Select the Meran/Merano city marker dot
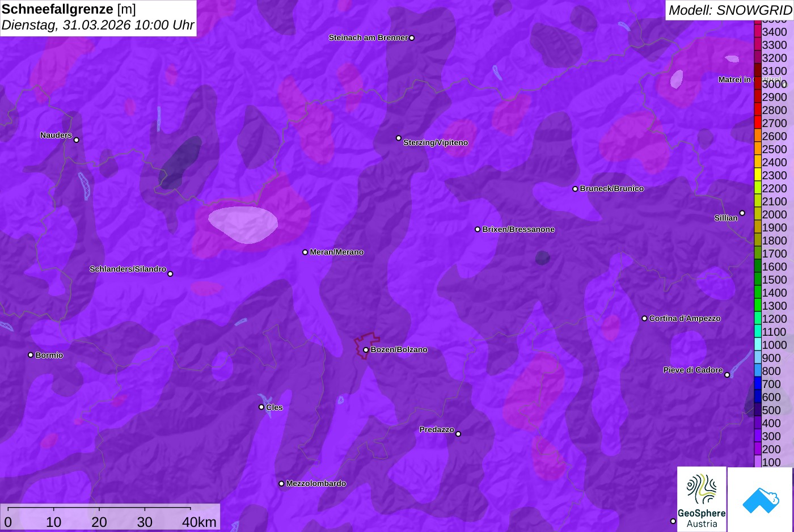Image resolution: width=794 pixels, height=532 pixels. tap(305, 252)
